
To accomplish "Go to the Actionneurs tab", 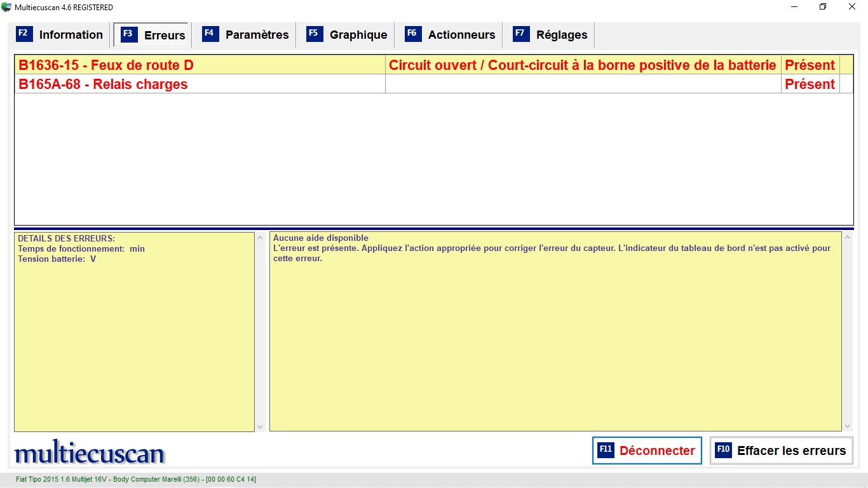I will coord(461,35).
